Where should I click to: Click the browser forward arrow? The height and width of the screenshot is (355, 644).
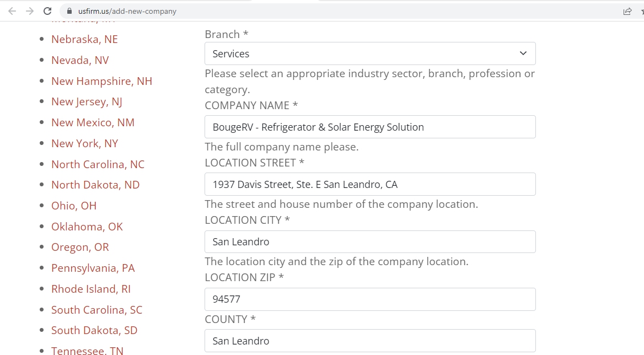click(30, 11)
